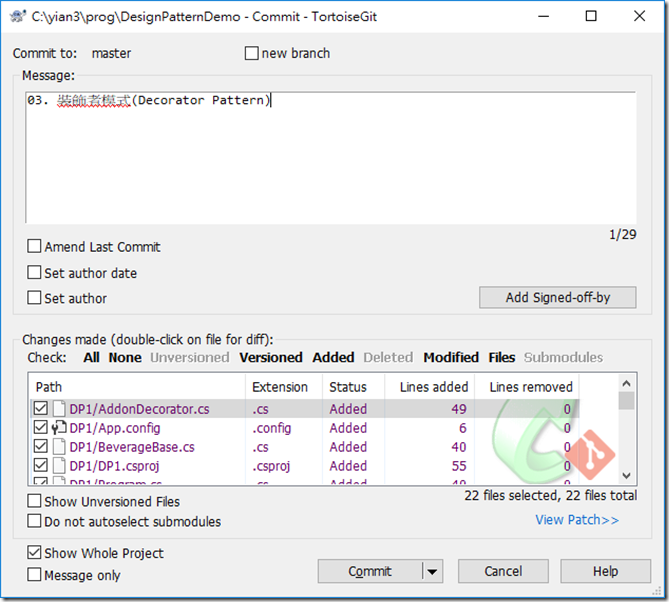Click the Commit button
The width and height of the screenshot is (669, 602).
(x=370, y=572)
